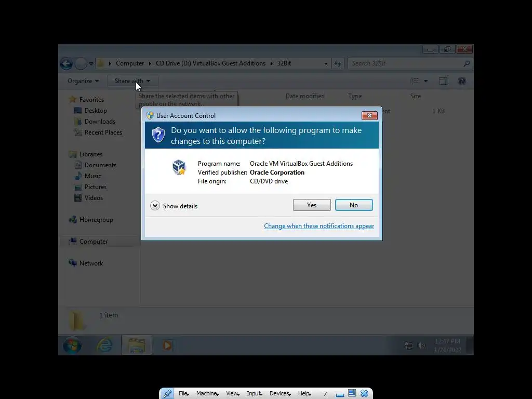Click the Explorer Forward arrow button
The height and width of the screenshot is (399, 532).
point(81,63)
